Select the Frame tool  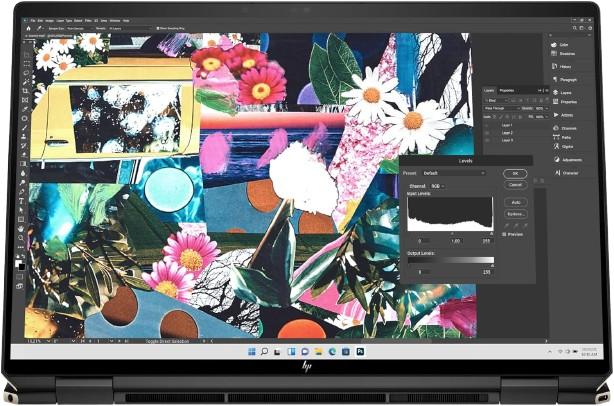tap(25, 100)
